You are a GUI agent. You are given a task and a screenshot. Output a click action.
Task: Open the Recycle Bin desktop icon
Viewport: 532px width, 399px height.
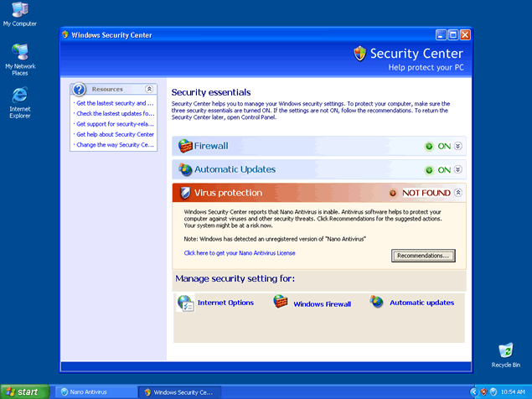click(x=505, y=350)
